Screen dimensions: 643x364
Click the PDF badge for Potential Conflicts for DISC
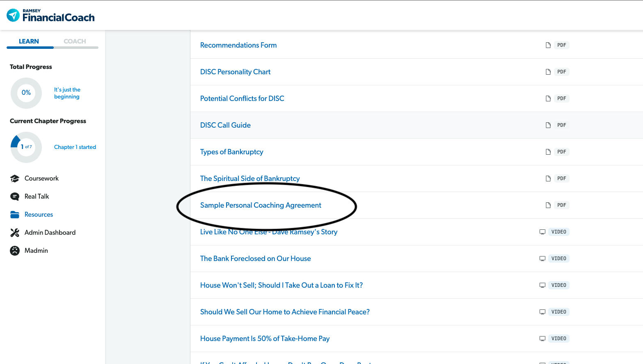point(561,98)
